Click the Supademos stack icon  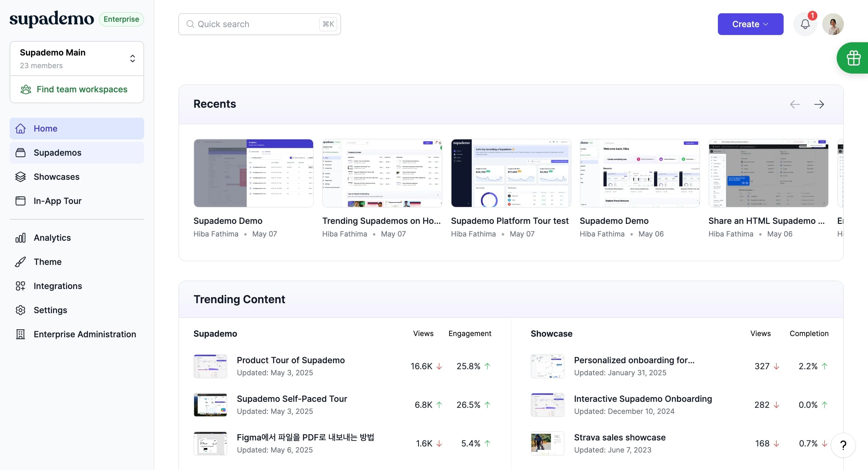20,153
